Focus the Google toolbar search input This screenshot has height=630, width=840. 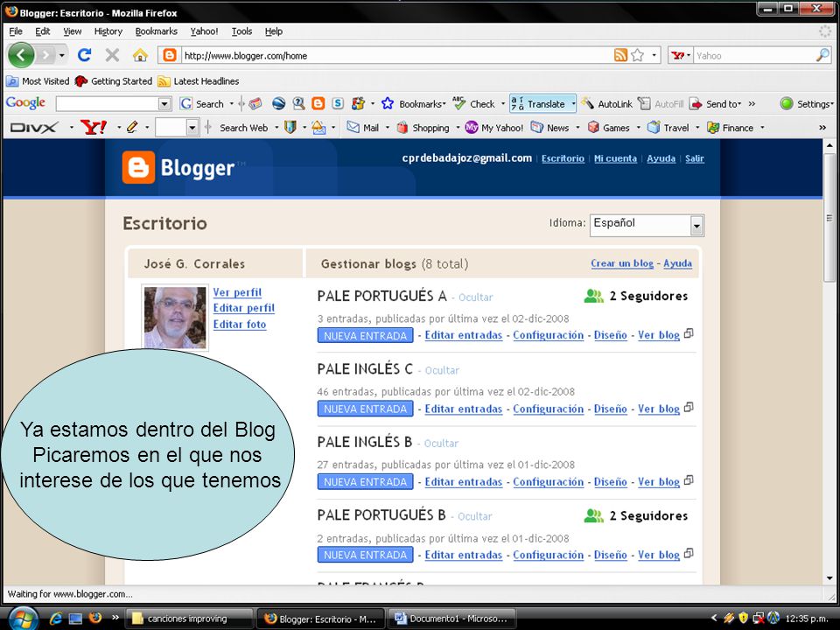tap(108, 104)
